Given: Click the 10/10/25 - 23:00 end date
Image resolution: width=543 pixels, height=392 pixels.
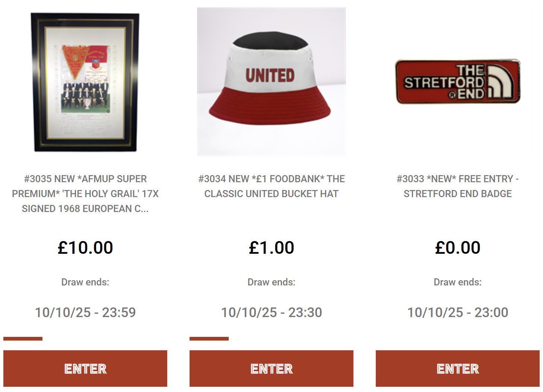Looking at the screenshot, I should pyautogui.click(x=458, y=312).
